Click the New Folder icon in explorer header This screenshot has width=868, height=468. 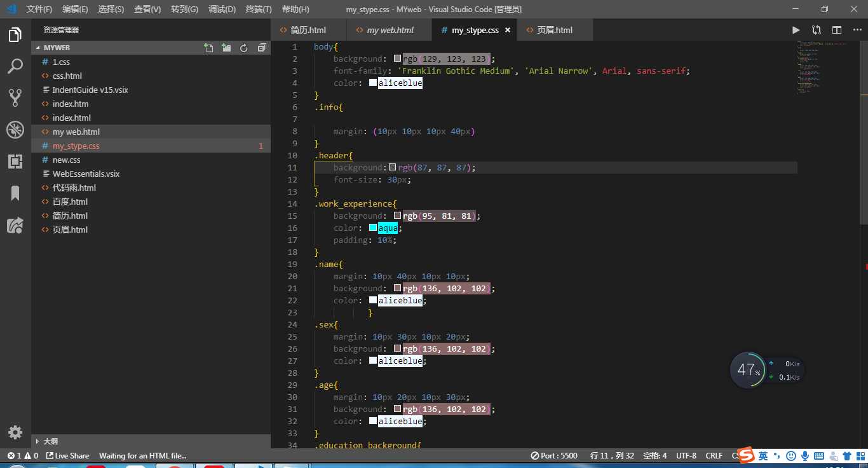226,48
